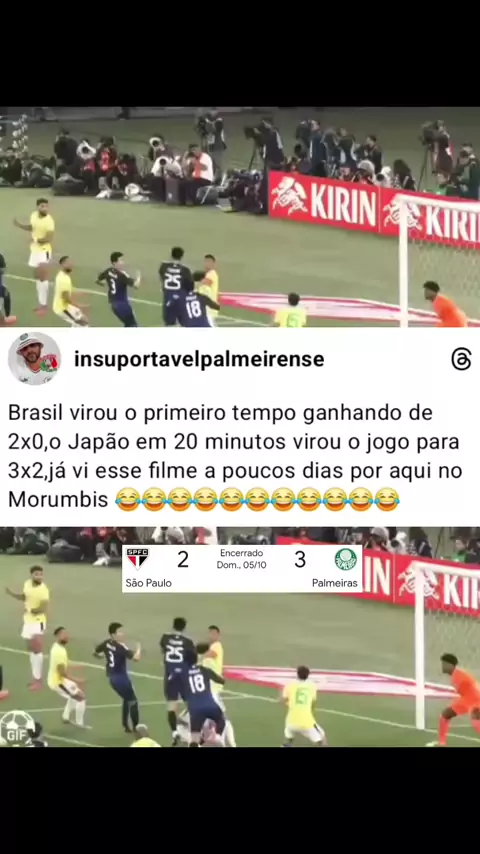Screen dimensions: 480x854
Task: Click player number 3 in the bottom clip
Action: tap(118, 675)
